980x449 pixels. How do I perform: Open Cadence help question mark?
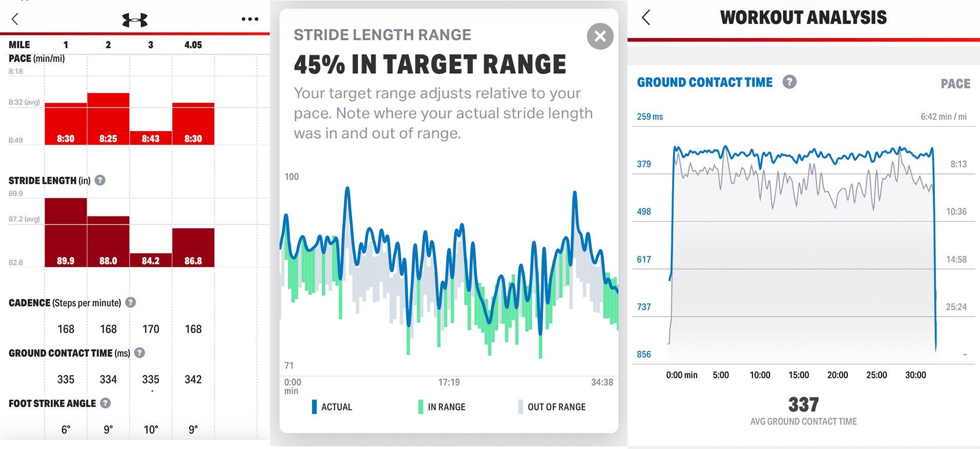pos(131,303)
